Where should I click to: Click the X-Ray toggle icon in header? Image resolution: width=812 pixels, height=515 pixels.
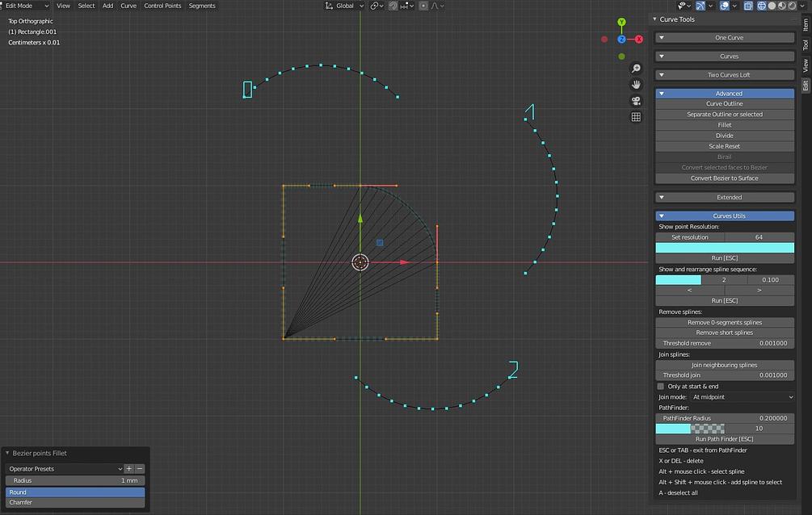tap(748, 5)
